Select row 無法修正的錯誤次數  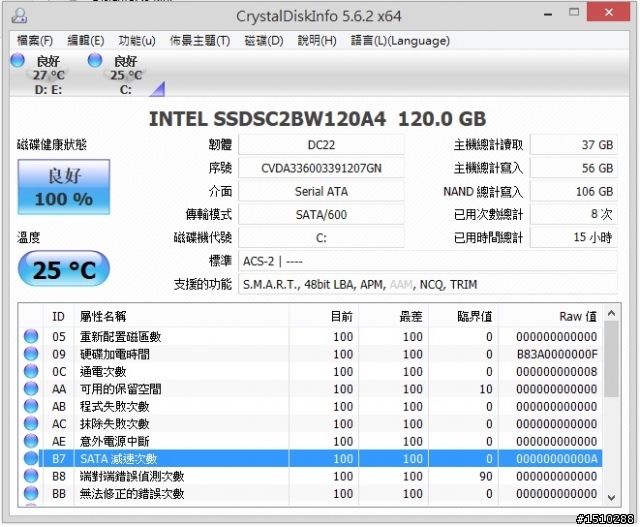[x=310, y=494]
